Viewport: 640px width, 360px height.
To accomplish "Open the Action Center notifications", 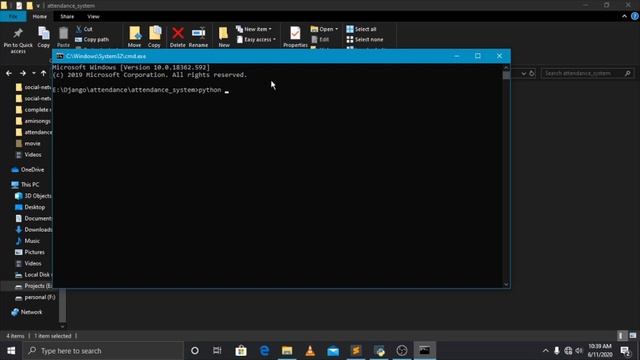I will click(x=625, y=351).
